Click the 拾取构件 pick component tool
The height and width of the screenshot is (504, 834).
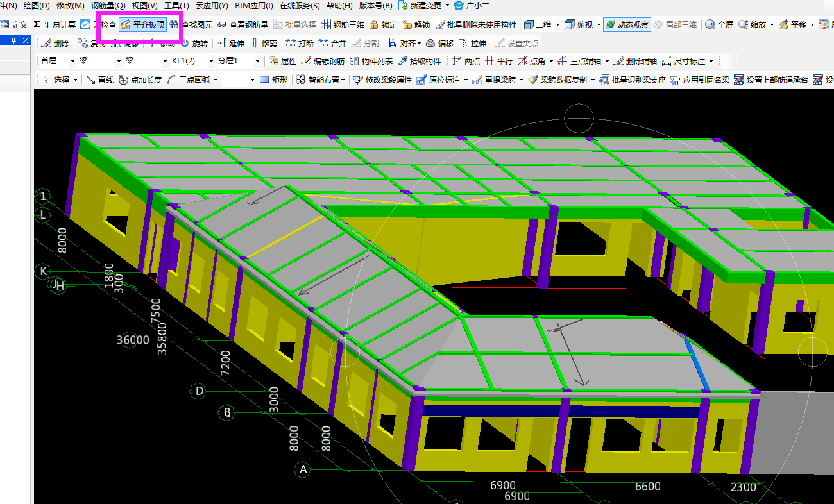(x=420, y=62)
